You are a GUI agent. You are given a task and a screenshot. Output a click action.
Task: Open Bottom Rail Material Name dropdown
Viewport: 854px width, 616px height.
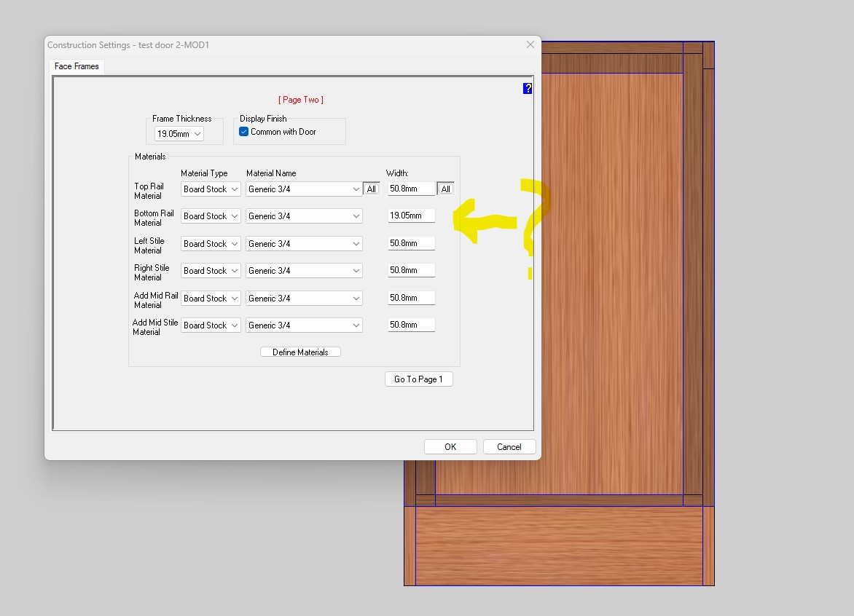tap(304, 216)
